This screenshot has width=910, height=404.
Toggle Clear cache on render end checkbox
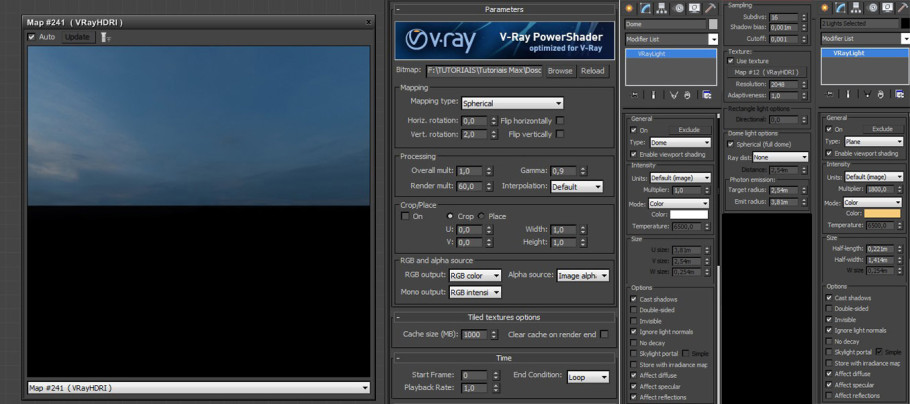[604, 334]
